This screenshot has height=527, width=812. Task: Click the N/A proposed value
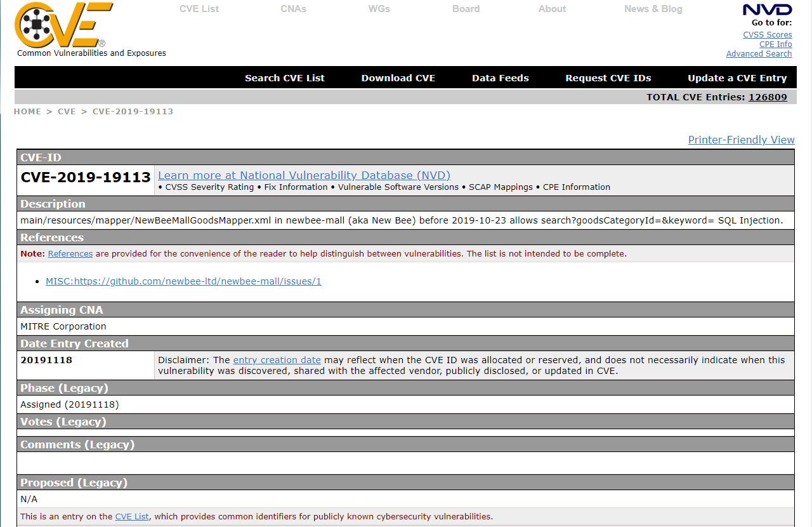coord(29,499)
